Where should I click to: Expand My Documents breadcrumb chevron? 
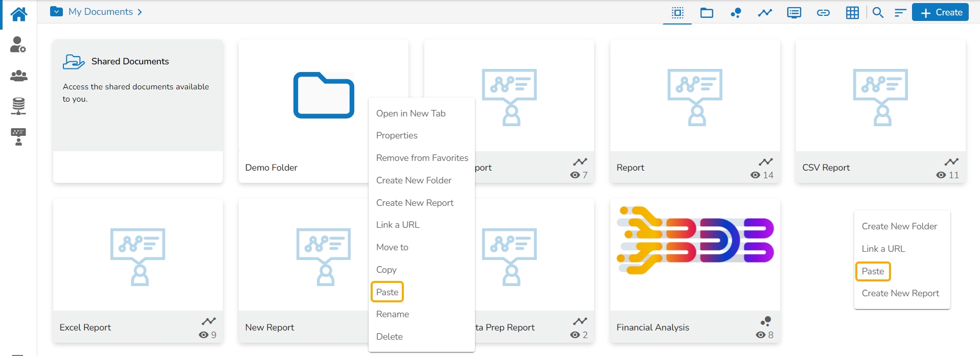(140, 12)
